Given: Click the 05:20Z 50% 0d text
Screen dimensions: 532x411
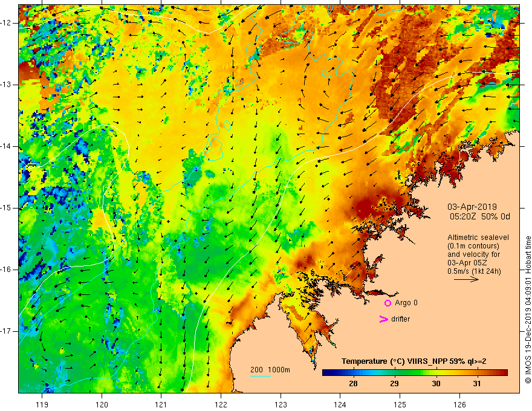Looking at the screenshot, I should tap(480, 217).
